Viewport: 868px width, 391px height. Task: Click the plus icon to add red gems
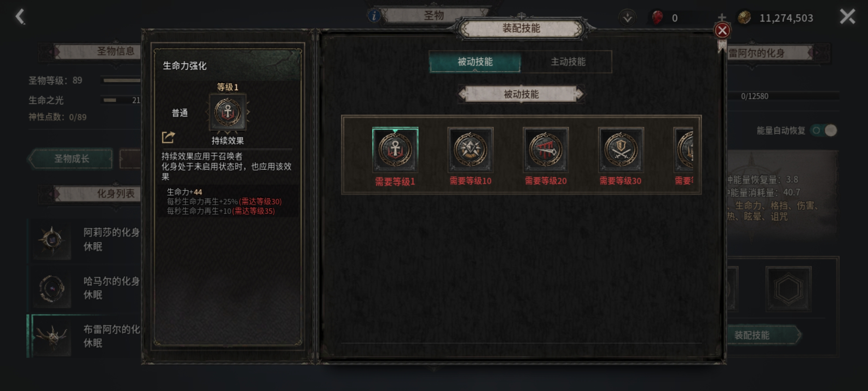point(722,17)
